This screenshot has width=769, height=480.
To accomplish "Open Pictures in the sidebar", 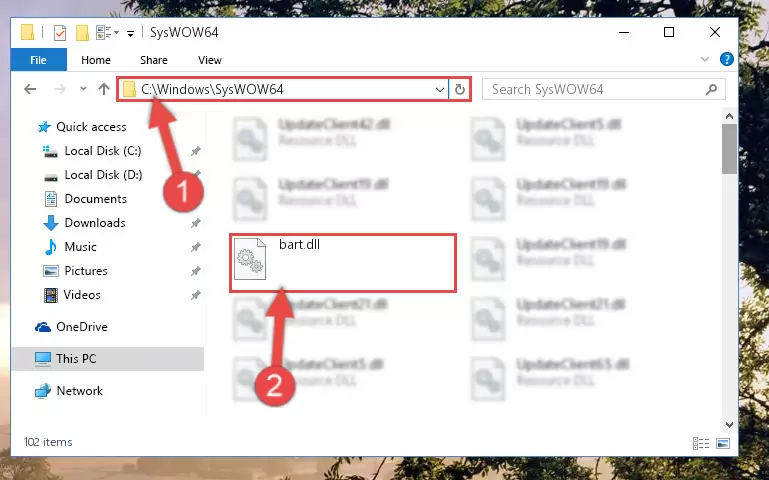I will tap(86, 271).
